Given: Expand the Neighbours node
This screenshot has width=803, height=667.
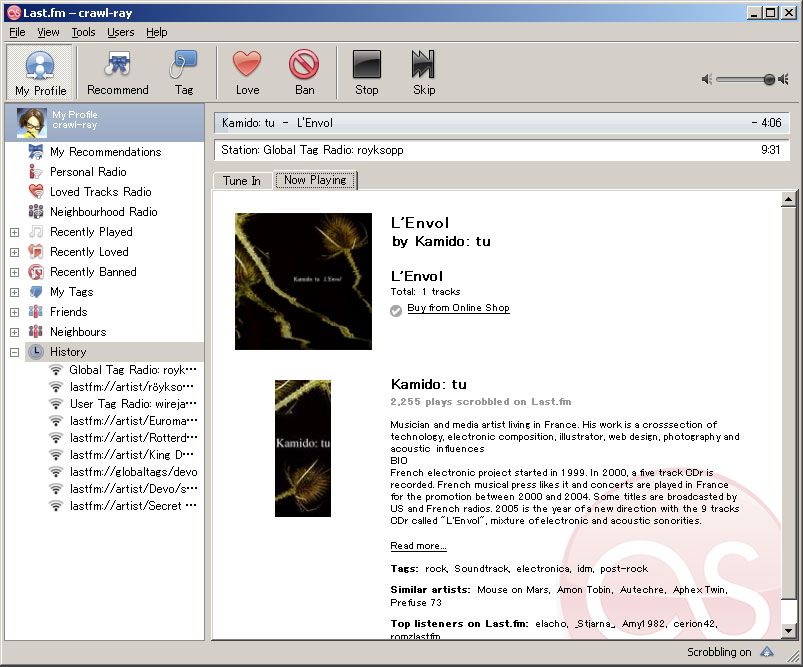Looking at the screenshot, I should click(x=14, y=332).
